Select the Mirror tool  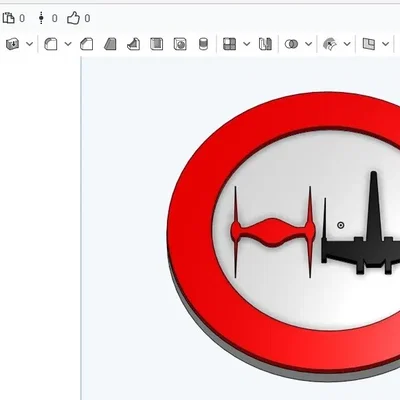[265, 44]
